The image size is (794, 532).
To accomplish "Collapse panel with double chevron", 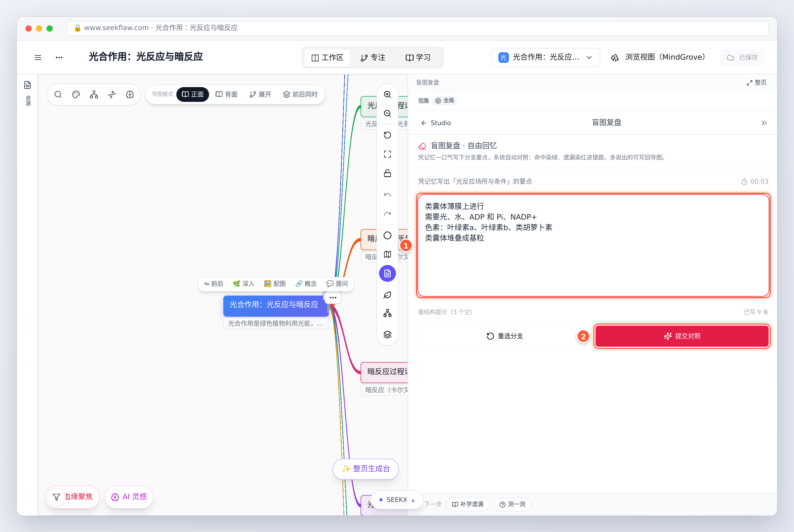I will pos(764,123).
